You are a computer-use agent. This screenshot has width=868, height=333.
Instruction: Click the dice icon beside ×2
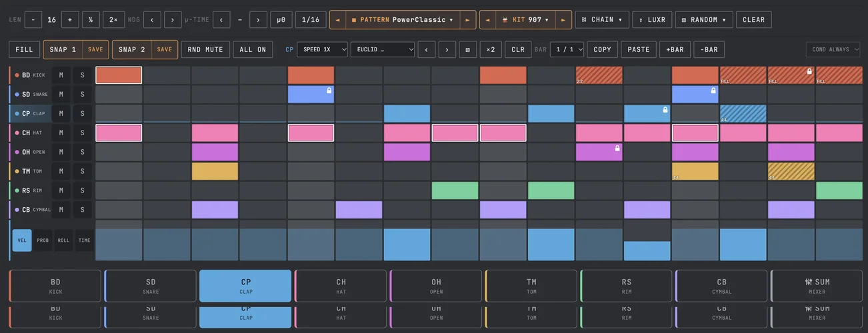(x=468, y=49)
